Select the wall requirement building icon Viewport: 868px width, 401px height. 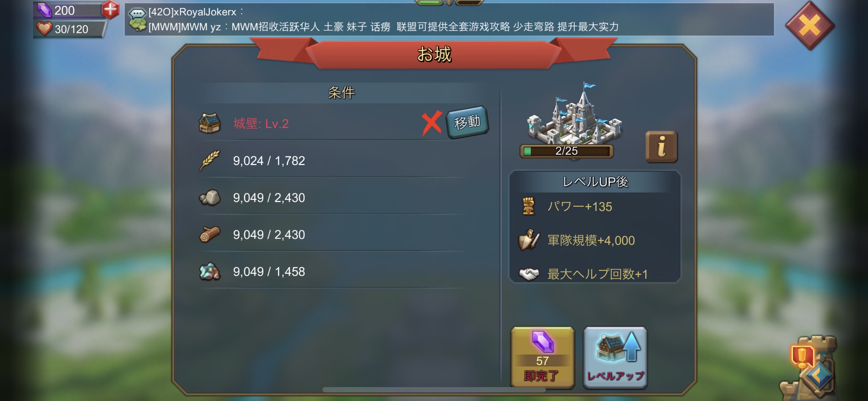210,123
